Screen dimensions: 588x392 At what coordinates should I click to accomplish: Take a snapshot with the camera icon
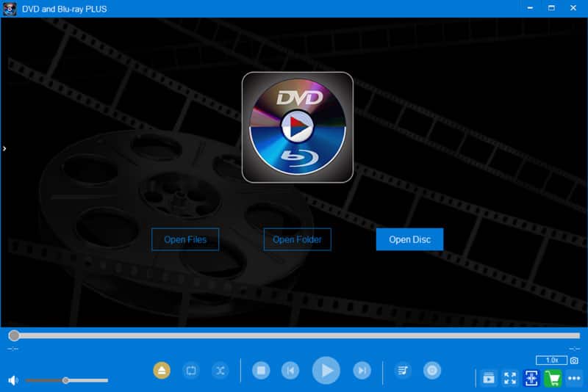[x=574, y=360]
